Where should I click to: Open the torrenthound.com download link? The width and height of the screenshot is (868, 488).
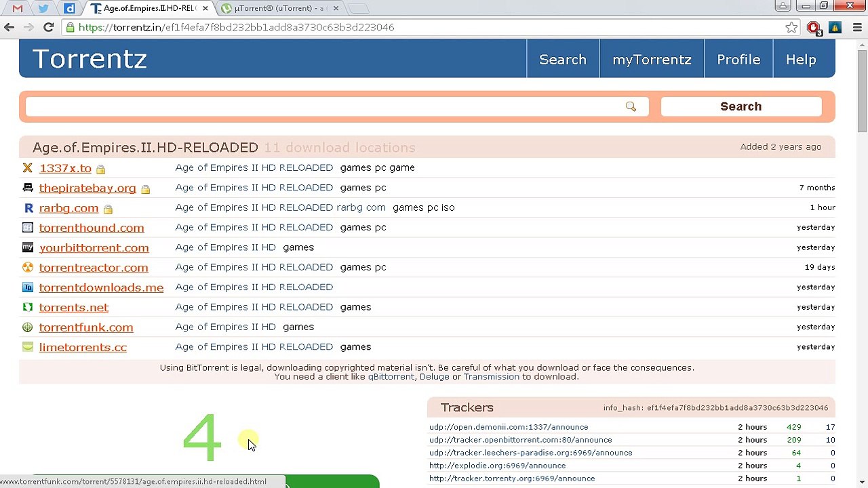tap(92, 228)
